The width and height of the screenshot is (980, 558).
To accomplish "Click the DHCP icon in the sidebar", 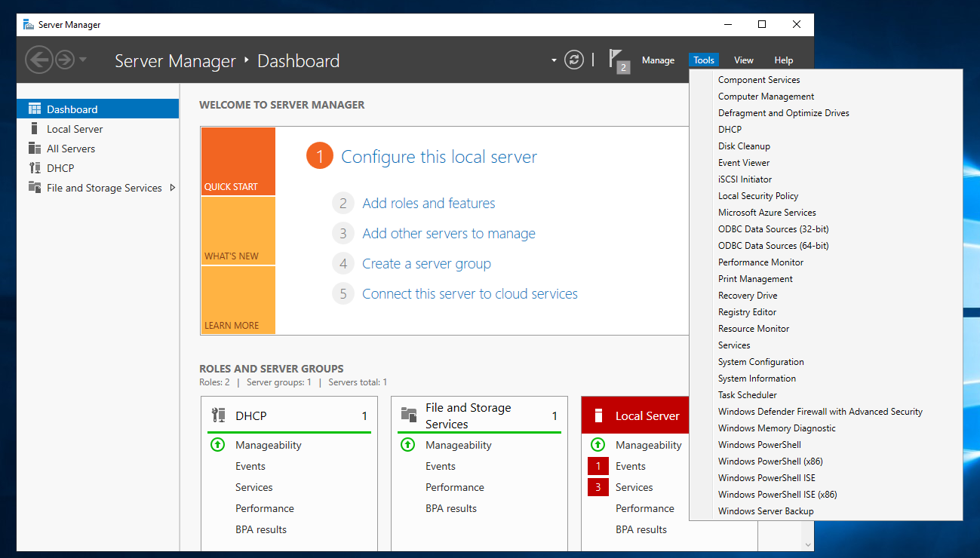I will pos(34,168).
